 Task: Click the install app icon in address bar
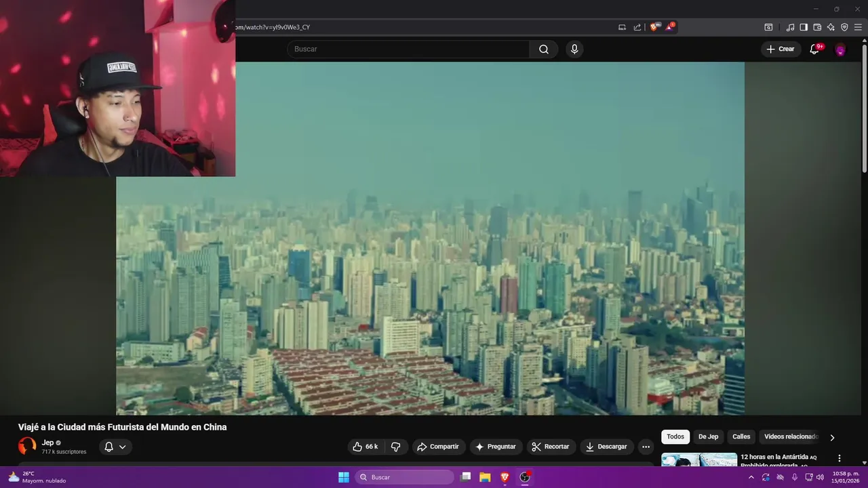point(622,27)
